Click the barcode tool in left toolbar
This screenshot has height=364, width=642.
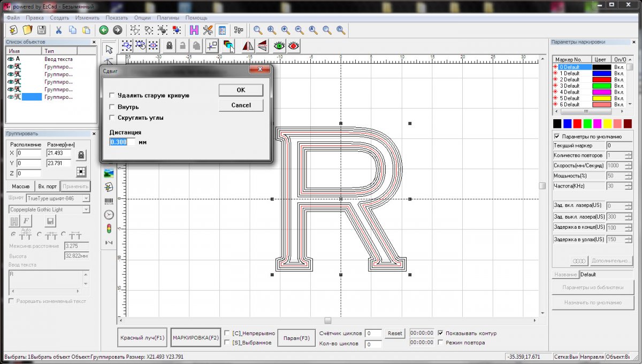tap(109, 201)
